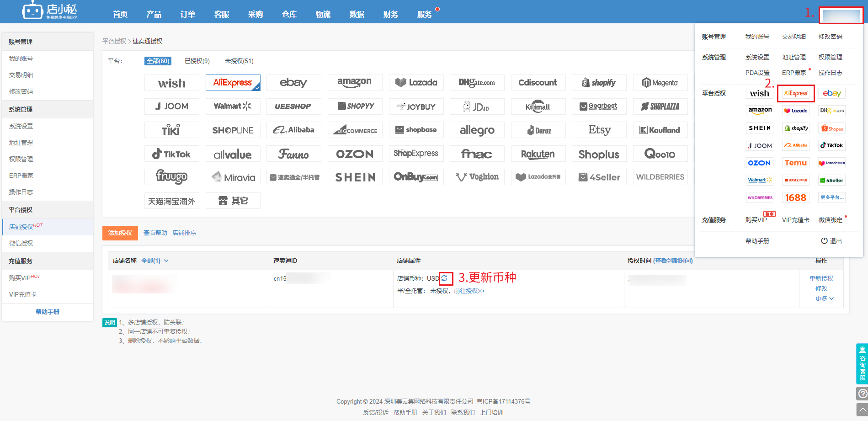Open the 产品 menu
868x421 pixels.
click(x=154, y=14)
